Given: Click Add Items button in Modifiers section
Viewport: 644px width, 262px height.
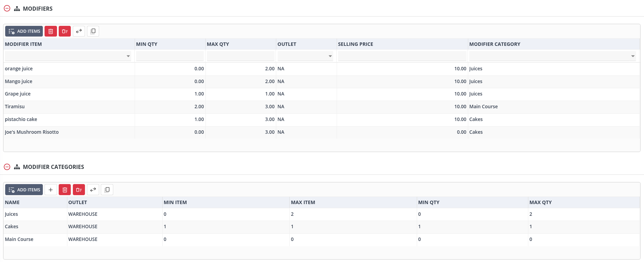Looking at the screenshot, I should [24, 31].
